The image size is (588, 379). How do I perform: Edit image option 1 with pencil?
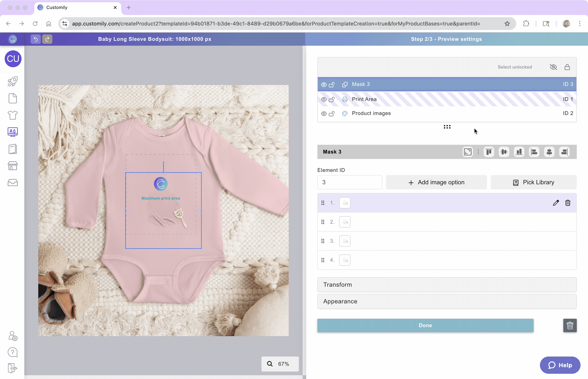[556, 203]
